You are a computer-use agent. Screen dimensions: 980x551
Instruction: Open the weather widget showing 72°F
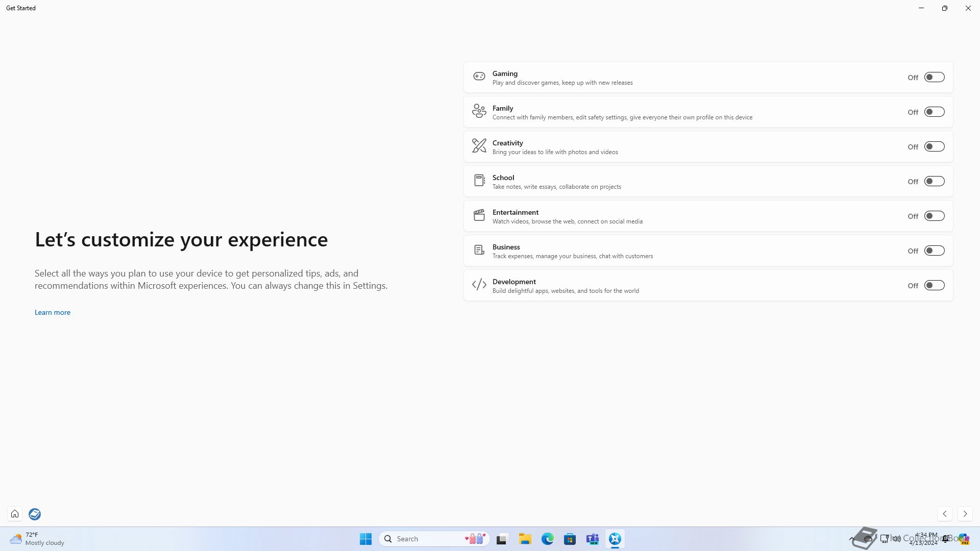[37, 539]
